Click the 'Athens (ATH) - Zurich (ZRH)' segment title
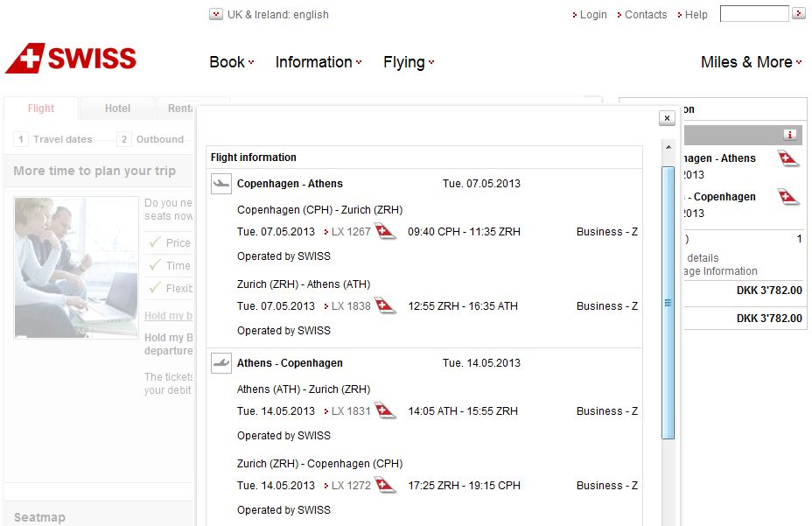This screenshot has width=812, height=526. [x=304, y=389]
